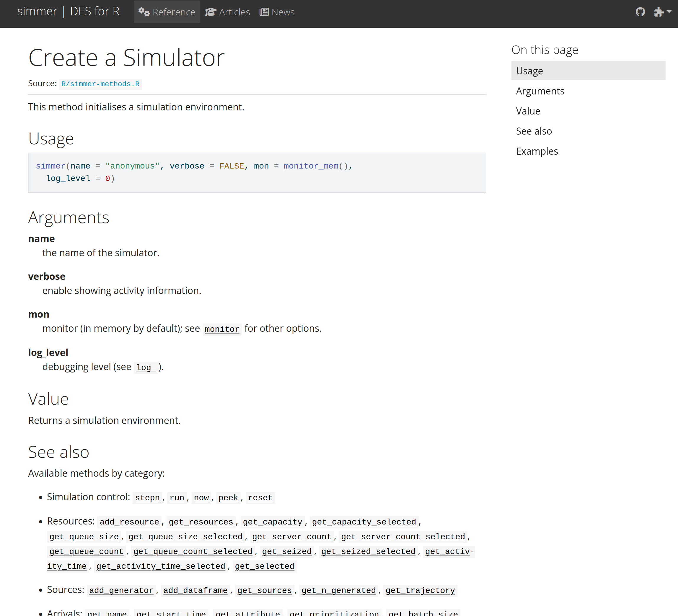
Task: Open the Articles menu item
Action: coord(234,12)
